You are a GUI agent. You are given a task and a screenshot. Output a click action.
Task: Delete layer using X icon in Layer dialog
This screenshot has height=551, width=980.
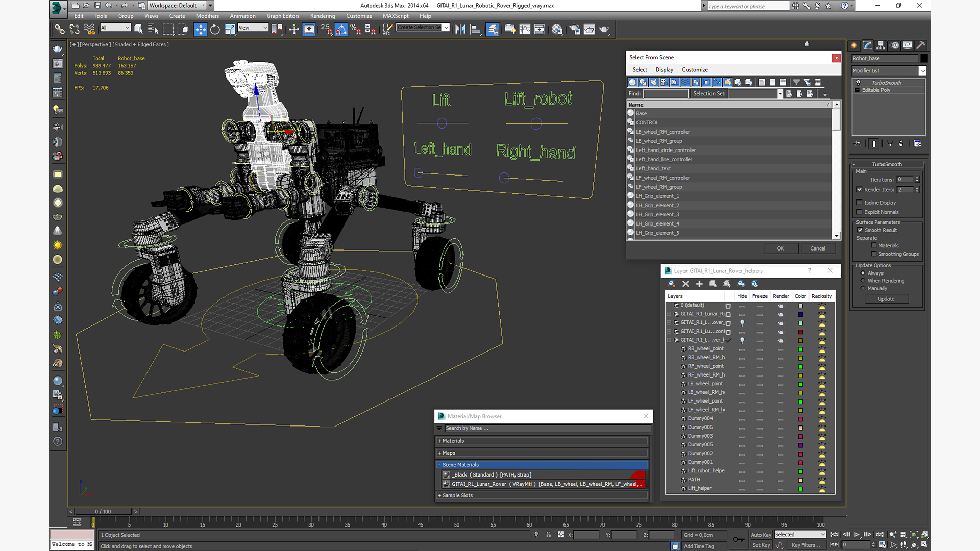click(685, 284)
